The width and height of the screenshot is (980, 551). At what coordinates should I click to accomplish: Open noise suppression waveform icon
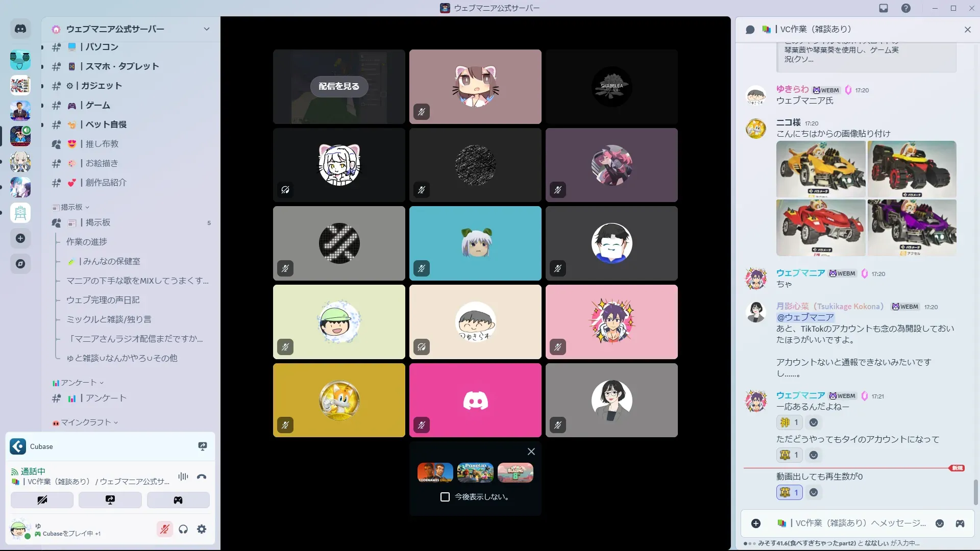(183, 477)
